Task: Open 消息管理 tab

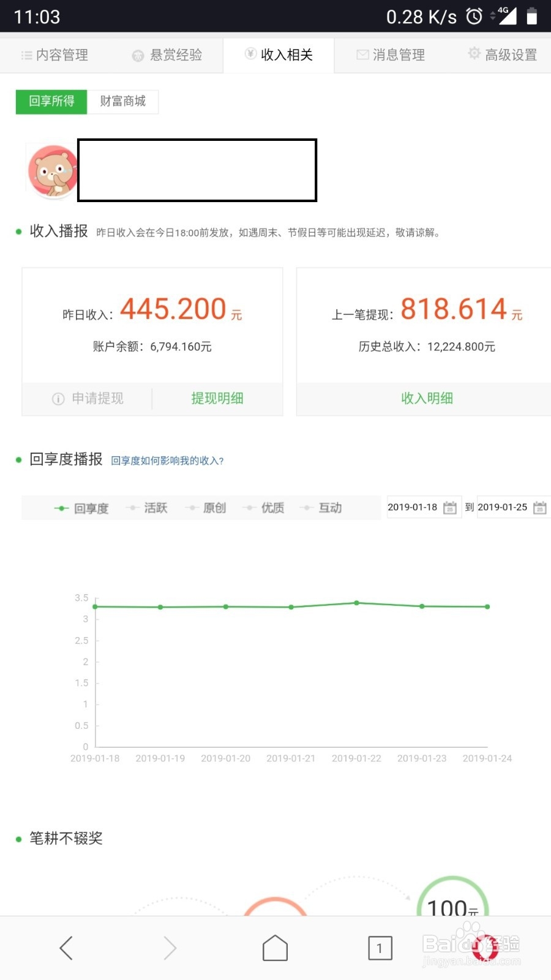Action: point(391,55)
